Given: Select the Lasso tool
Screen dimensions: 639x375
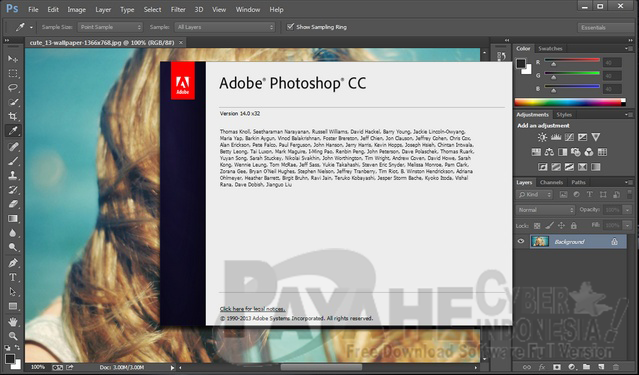Looking at the screenshot, I should (x=13, y=88).
